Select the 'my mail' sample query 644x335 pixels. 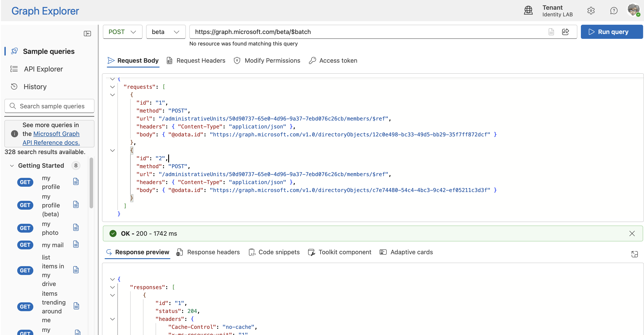[x=53, y=245]
